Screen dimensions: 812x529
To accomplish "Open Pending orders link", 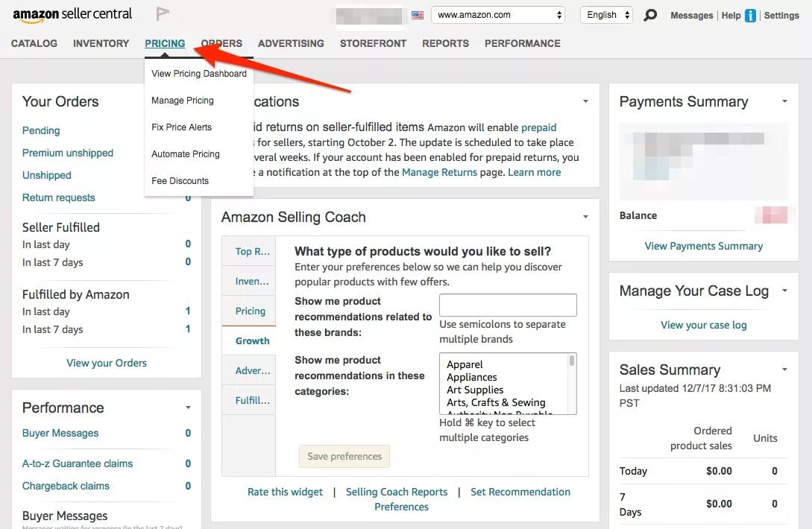I will (x=41, y=130).
